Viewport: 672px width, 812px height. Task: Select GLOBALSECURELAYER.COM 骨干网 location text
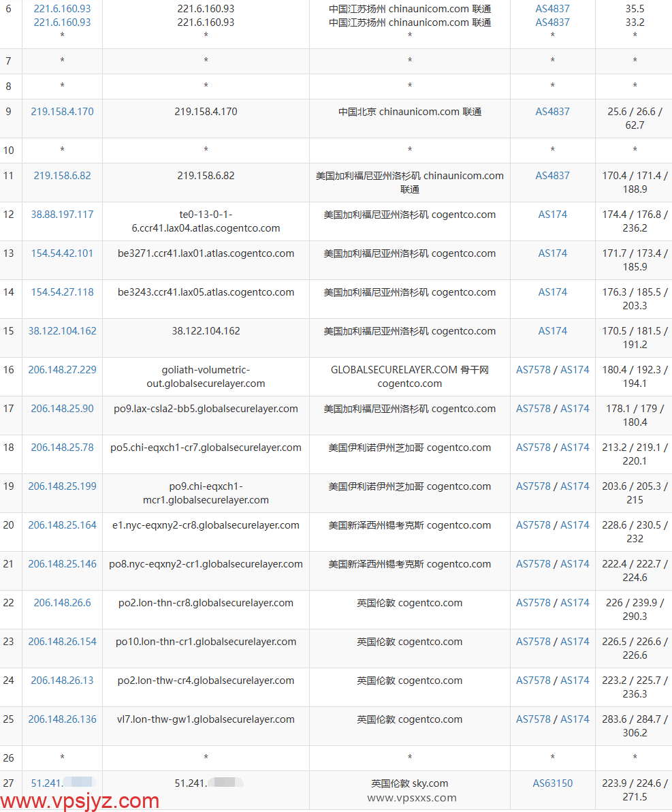tap(409, 371)
